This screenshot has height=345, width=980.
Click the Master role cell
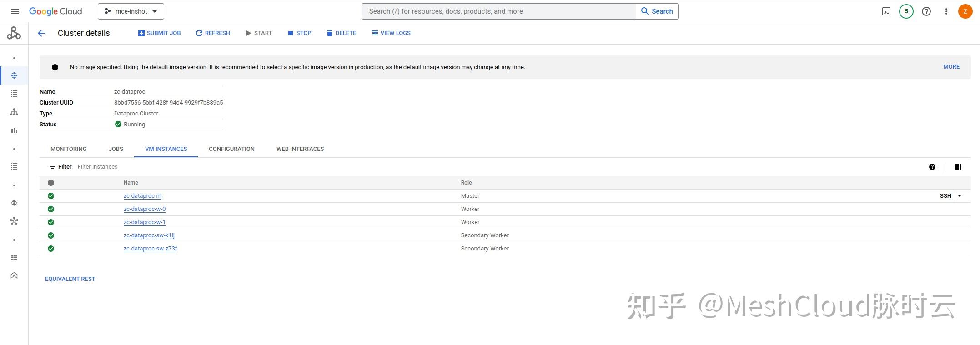[x=470, y=196]
